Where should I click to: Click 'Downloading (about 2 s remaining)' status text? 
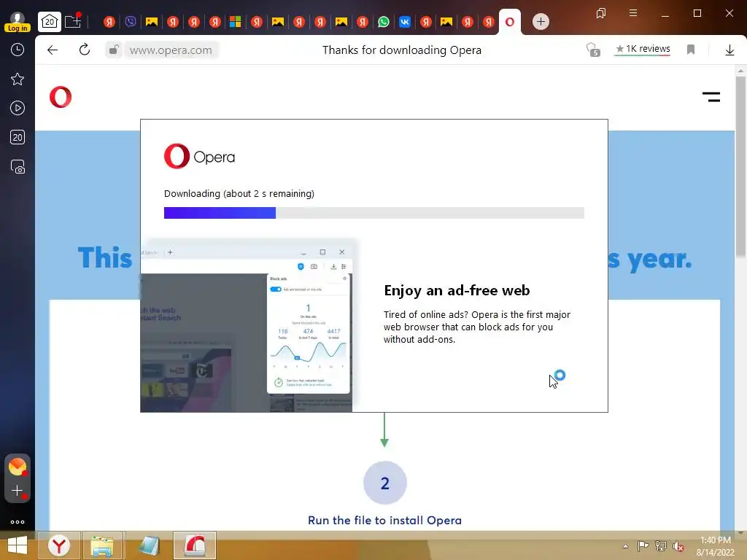pos(239,194)
